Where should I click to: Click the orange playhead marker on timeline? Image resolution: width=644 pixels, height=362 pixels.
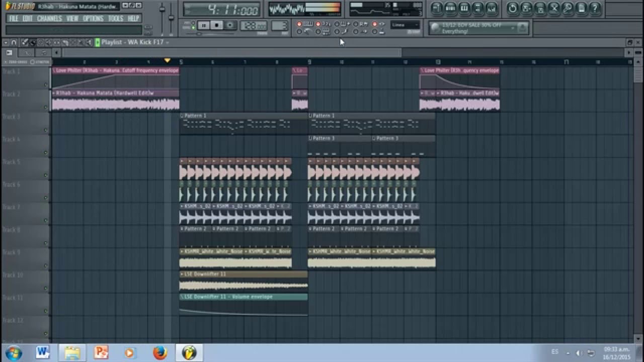coord(168,61)
